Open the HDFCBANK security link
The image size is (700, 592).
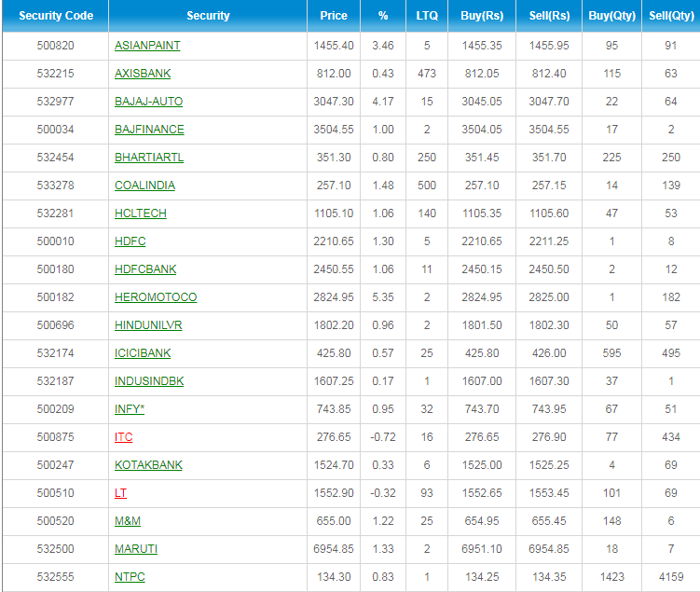[x=145, y=269]
